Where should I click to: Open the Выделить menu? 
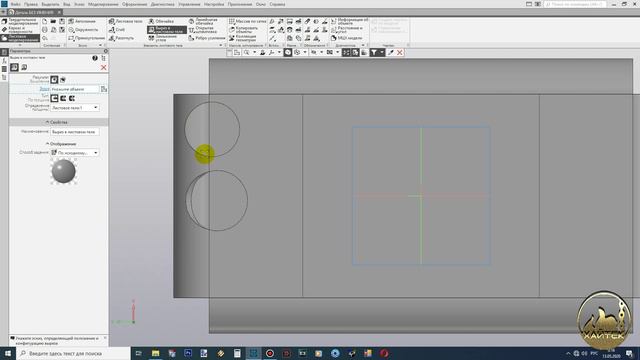[x=50, y=4]
